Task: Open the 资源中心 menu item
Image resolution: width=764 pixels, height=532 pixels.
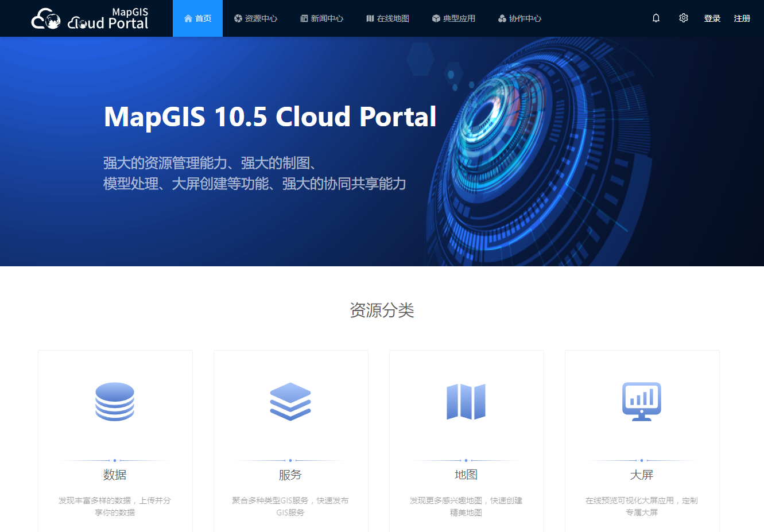Action: tap(255, 18)
